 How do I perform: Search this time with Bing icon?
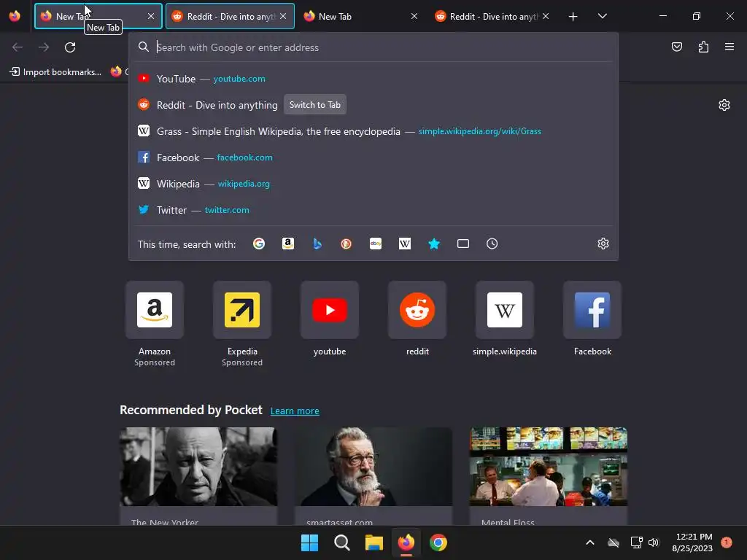pos(317,244)
